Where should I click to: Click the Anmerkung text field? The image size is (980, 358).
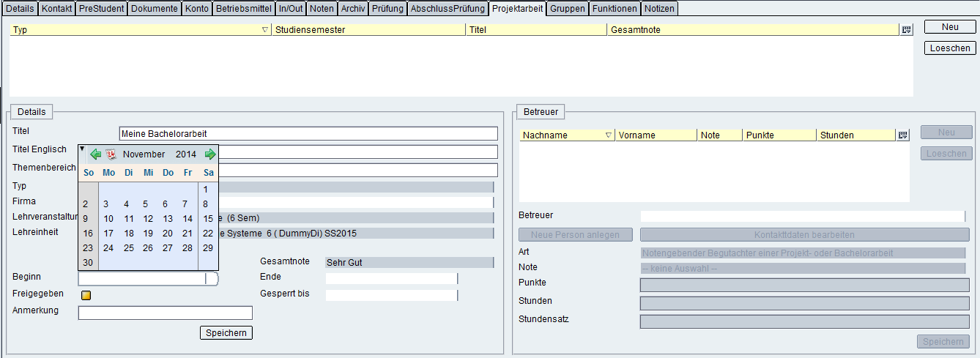[165, 313]
